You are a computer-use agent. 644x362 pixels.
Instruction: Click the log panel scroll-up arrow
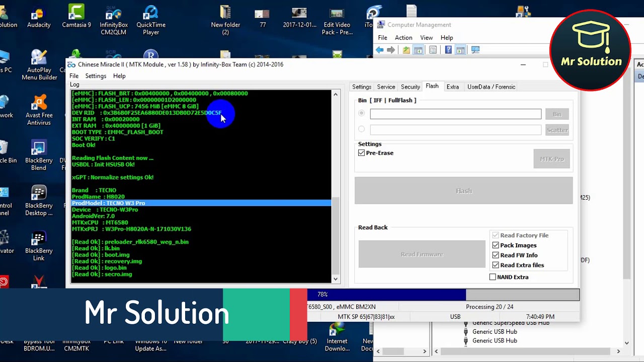[x=336, y=95]
